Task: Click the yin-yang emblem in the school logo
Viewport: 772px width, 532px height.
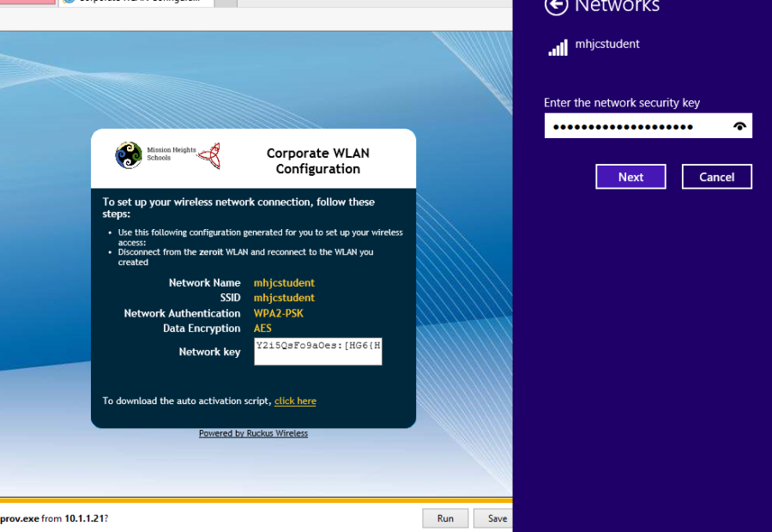Action: (127, 155)
